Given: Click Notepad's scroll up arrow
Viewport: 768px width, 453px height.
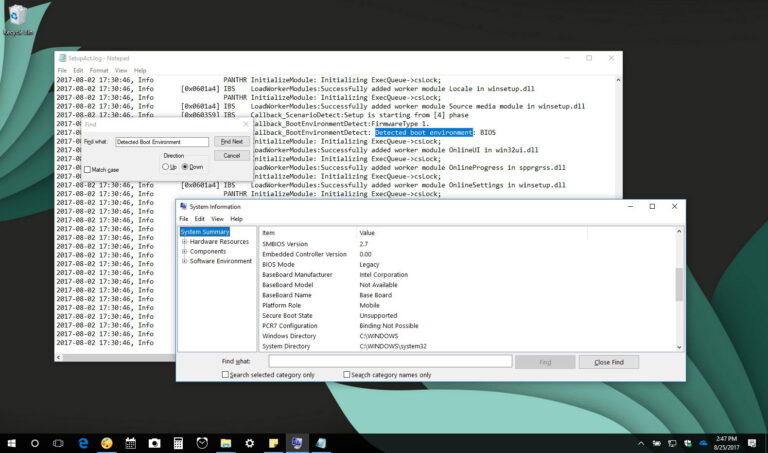Looking at the screenshot, I should point(618,80).
